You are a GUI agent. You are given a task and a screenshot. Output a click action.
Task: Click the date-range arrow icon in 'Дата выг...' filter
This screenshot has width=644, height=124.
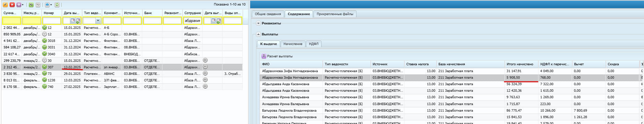219,21
